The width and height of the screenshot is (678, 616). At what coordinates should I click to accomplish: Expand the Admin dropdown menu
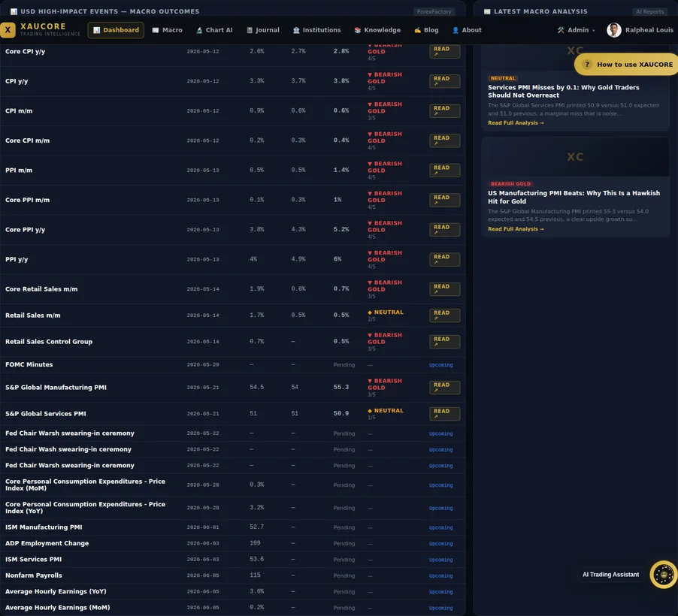[x=576, y=30]
